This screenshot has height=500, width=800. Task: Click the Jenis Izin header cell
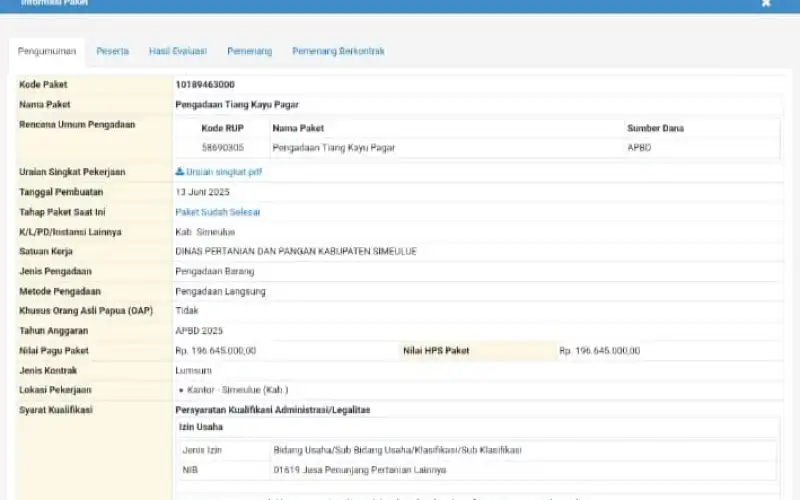coord(202,450)
